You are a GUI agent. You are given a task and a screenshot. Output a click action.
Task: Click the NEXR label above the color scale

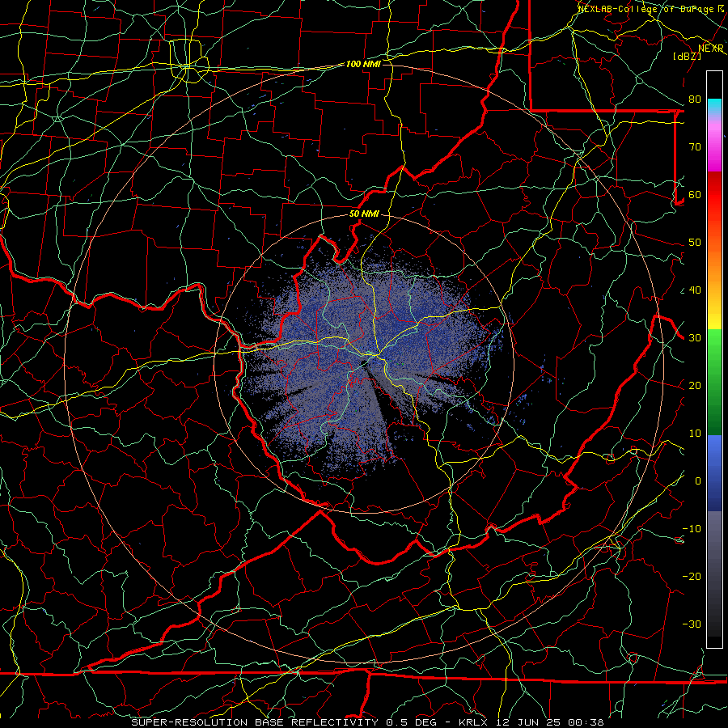pos(711,49)
